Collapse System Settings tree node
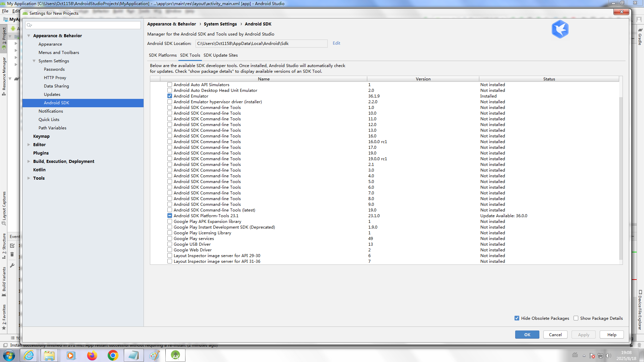The height and width of the screenshot is (362, 644). point(34,61)
